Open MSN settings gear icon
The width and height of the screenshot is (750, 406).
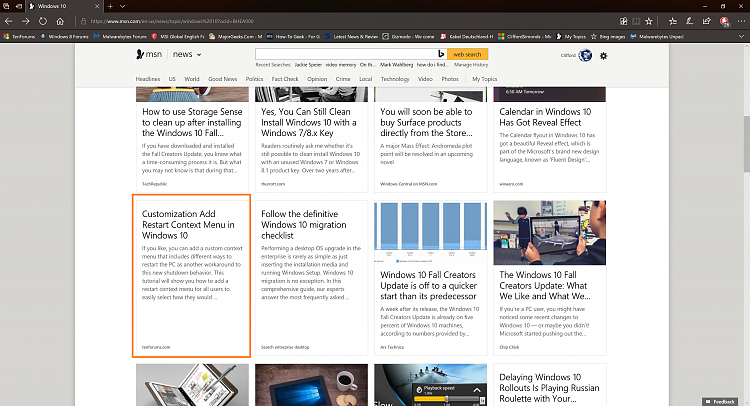[x=603, y=56]
